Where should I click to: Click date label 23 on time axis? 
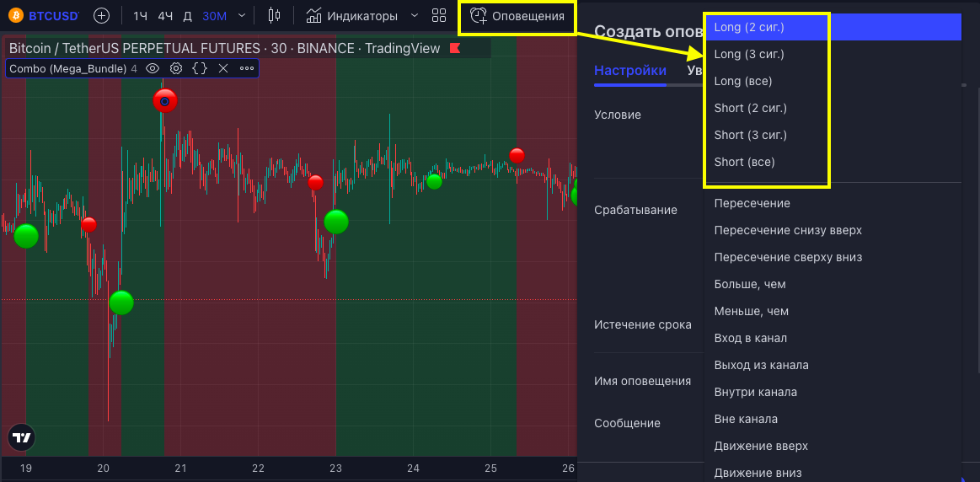tap(335, 468)
